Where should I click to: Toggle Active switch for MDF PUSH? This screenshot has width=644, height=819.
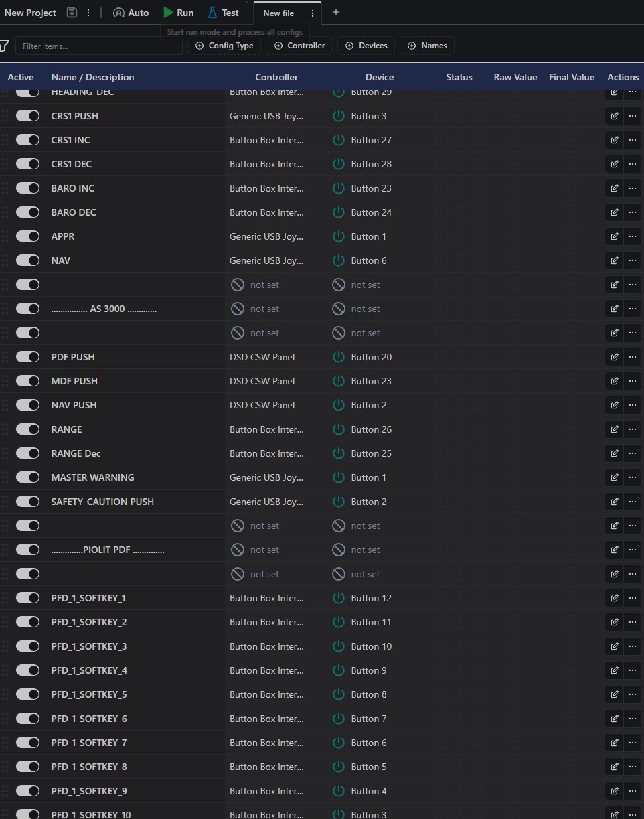28,381
